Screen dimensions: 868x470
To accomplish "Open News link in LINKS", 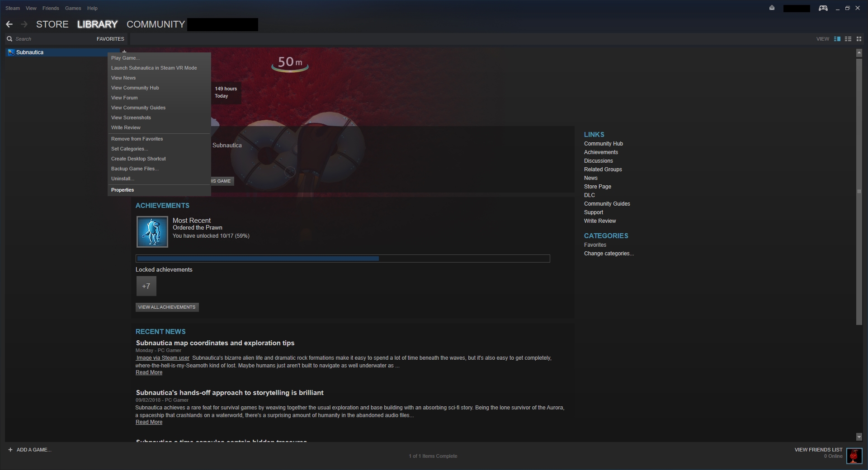I will coord(590,178).
